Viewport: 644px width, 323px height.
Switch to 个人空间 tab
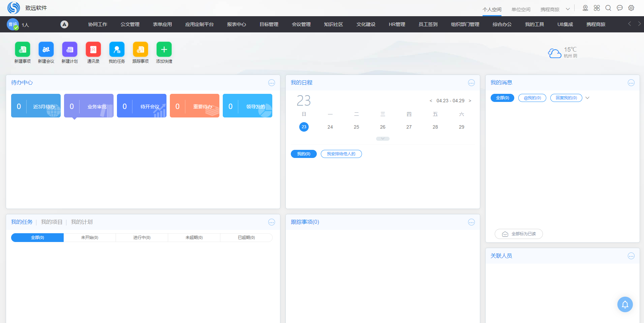pyautogui.click(x=492, y=9)
